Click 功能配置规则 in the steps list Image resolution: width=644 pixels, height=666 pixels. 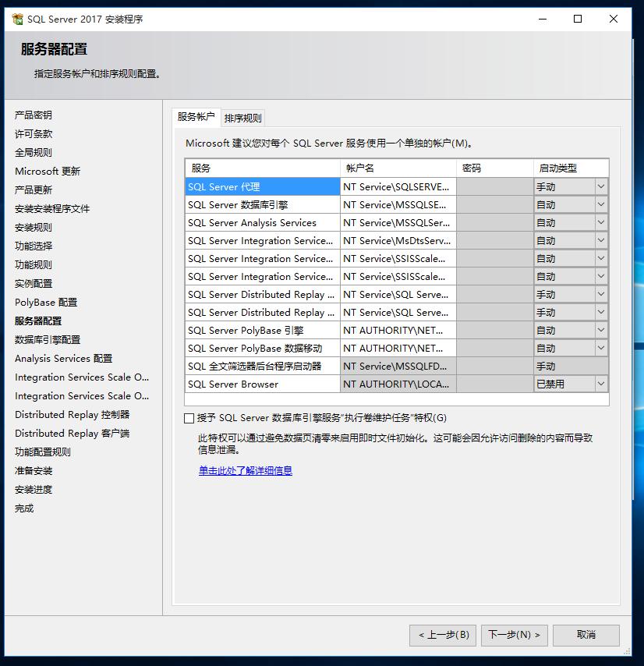(x=42, y=452)
